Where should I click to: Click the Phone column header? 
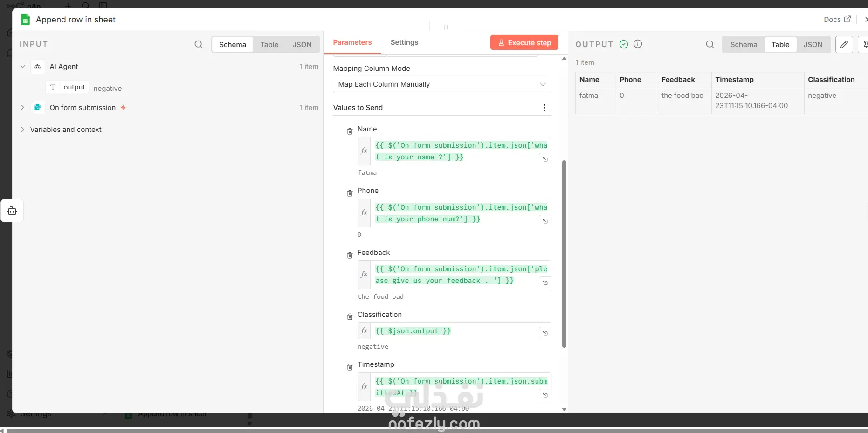coord(637,80)
